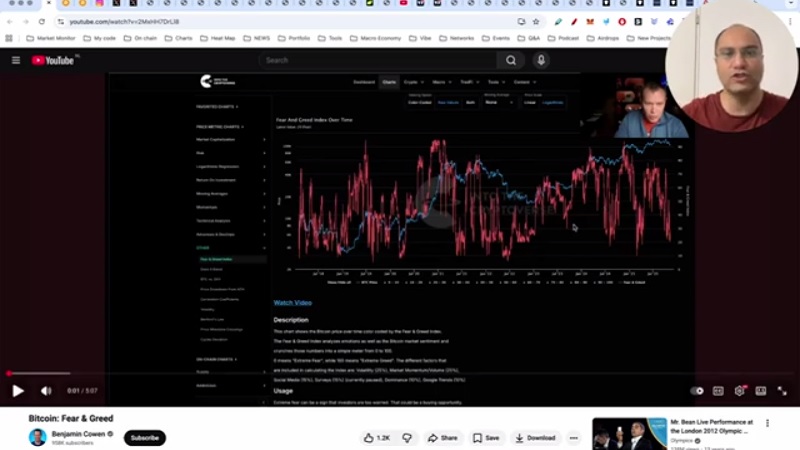This screenshot has height=450, width=800.
Task: Toggle the autoplay switch in player
Action: [x=697, y=391]
